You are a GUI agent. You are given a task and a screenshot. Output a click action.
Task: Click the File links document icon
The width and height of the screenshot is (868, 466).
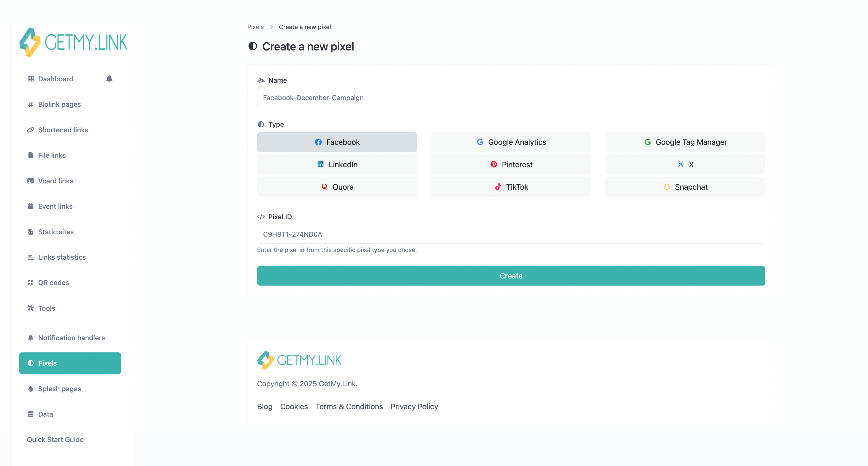[31, 155]
